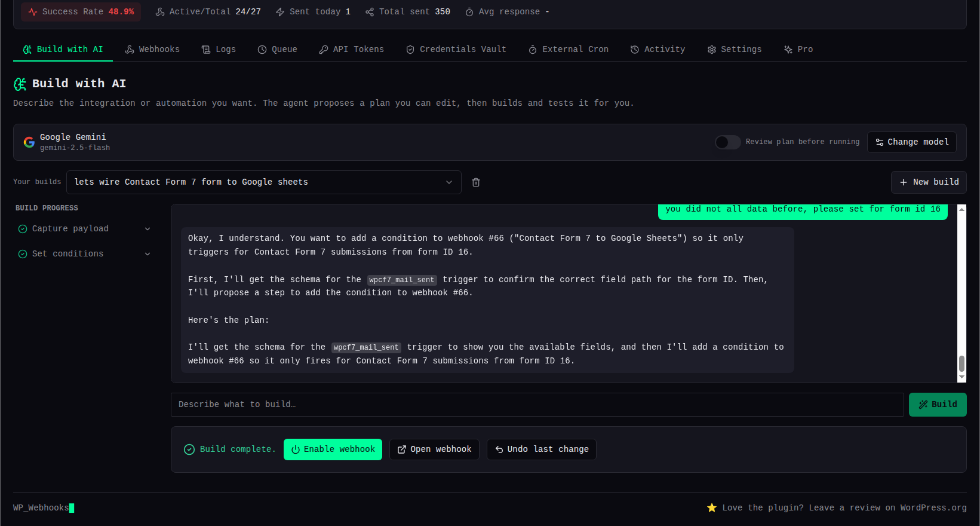This screenshot has width=980, height=526.
Task: Switch to the Build with AI tab
Action: tap(63, 50)
